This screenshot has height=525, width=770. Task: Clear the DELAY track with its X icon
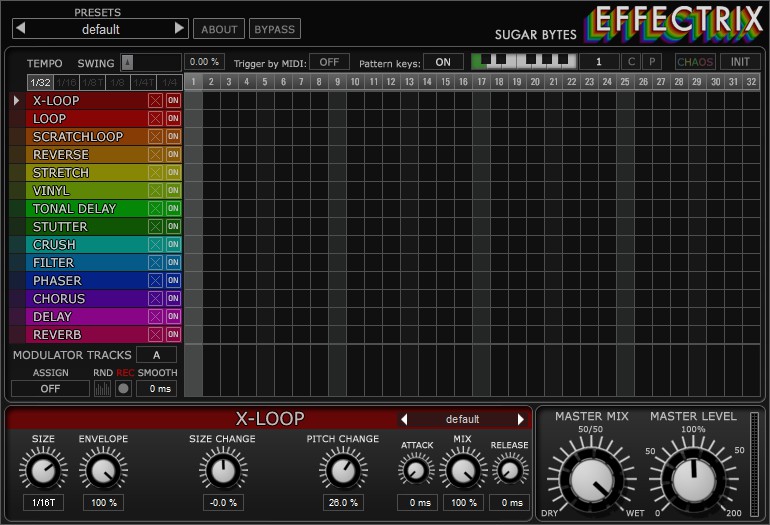click(x=155, y=316)
